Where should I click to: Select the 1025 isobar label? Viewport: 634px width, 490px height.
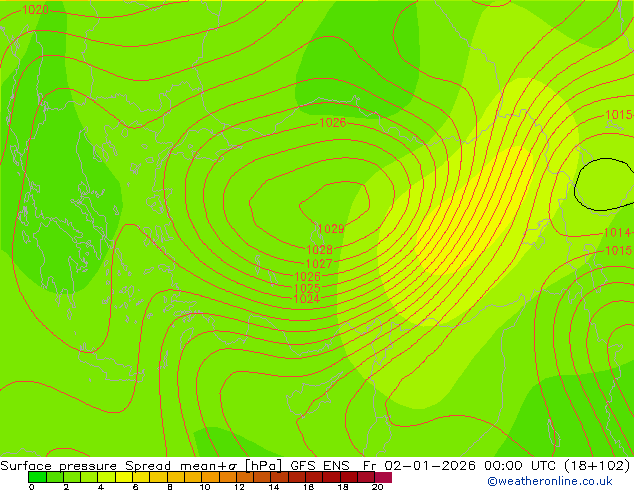(307, 288)
